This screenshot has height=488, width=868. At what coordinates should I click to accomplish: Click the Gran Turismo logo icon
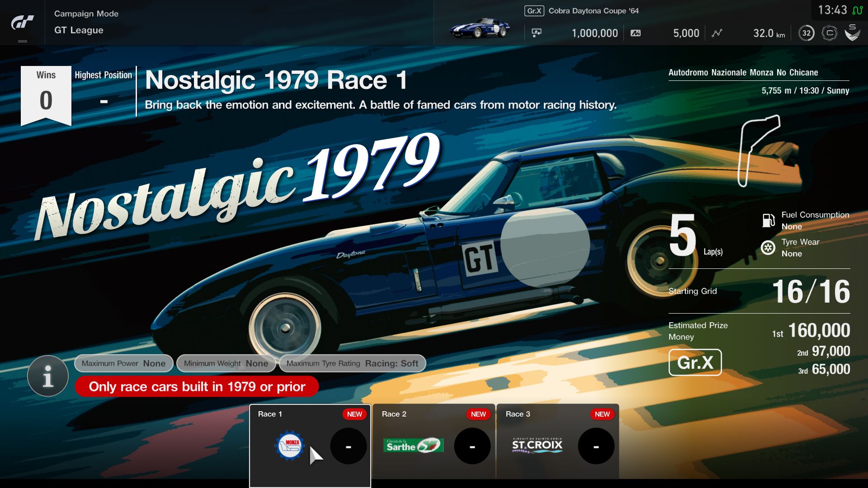(22, 22)
